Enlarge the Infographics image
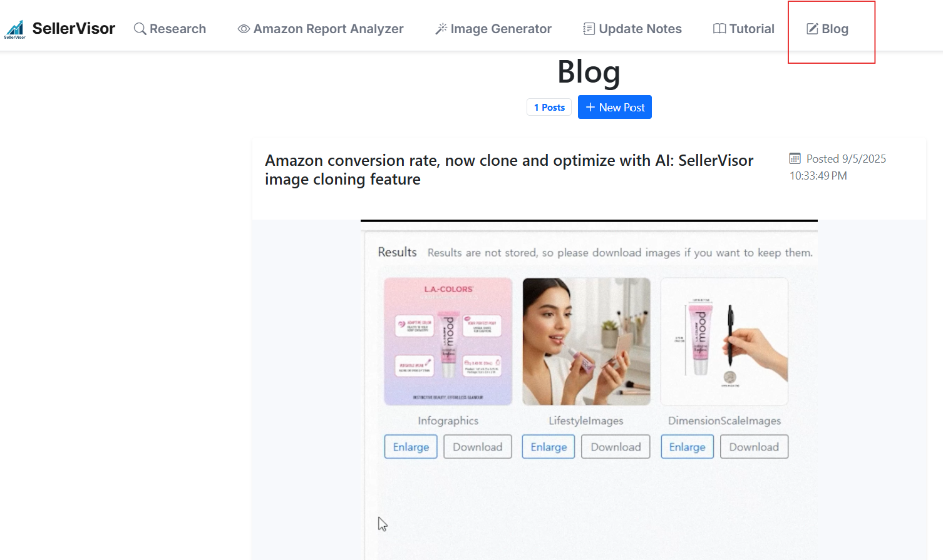The height and width of the screenshot is (560, 943). pyautogui.click(x=411, y=447)
